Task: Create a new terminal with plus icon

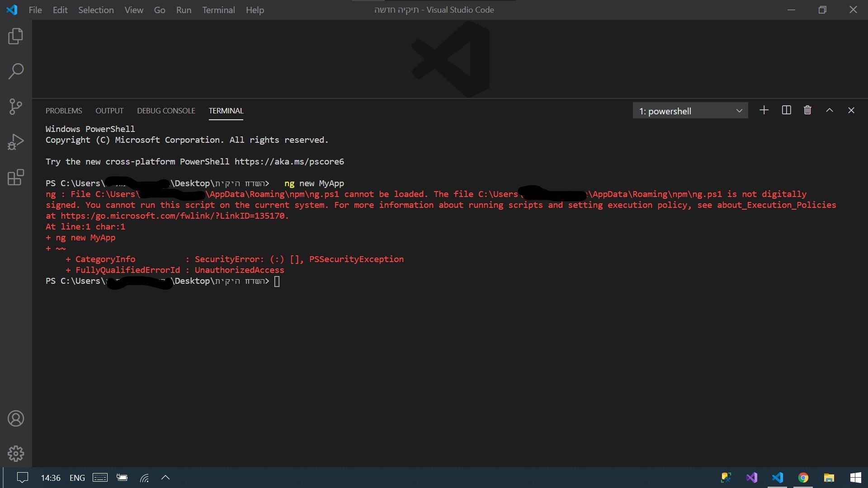Action: (764, 110)
